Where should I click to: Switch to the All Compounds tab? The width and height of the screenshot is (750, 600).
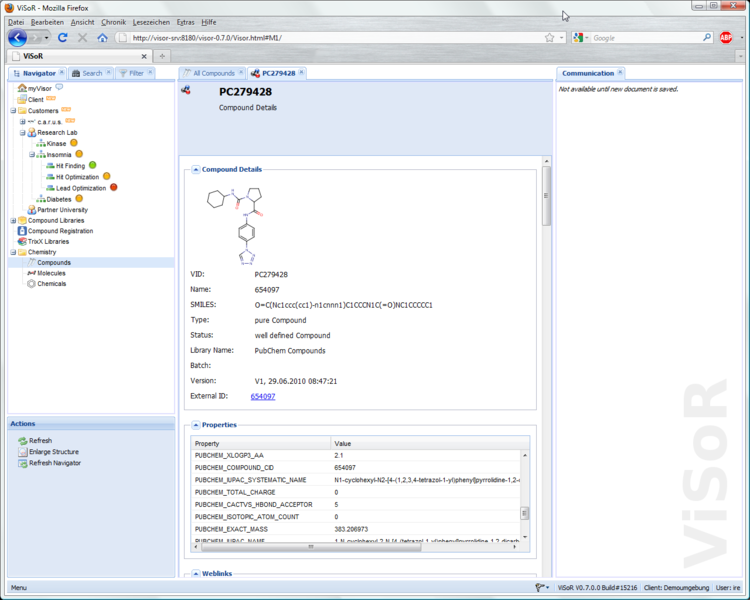[x=214, y=73]
